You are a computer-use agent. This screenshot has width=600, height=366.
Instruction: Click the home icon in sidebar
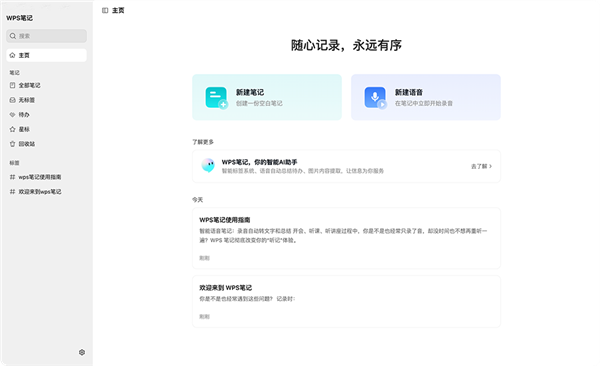coord(12,55)
